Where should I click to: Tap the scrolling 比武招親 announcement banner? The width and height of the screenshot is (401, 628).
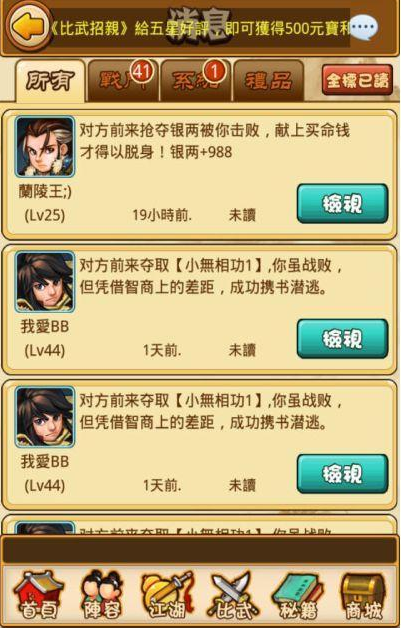point(200,28)
